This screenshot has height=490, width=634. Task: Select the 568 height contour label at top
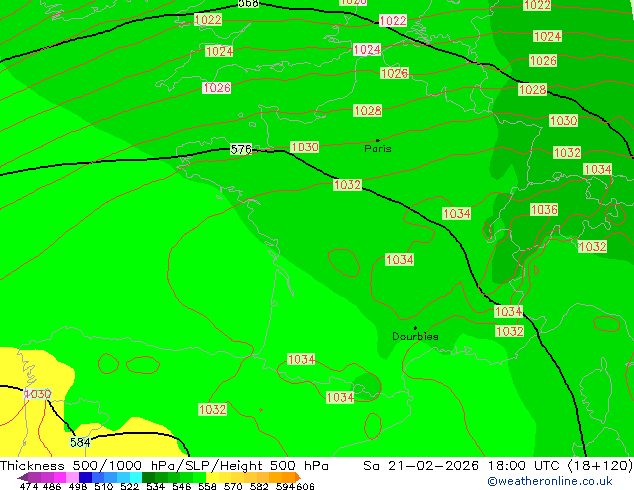pos(248,4)
